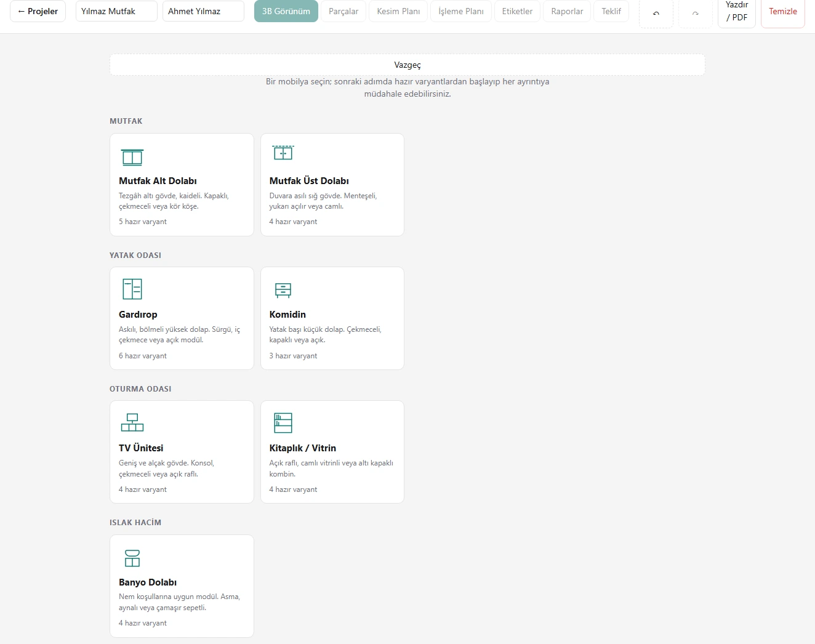815x644 pixels.
Task: Open the İşleme Planı tab
Action: (461, 11)
